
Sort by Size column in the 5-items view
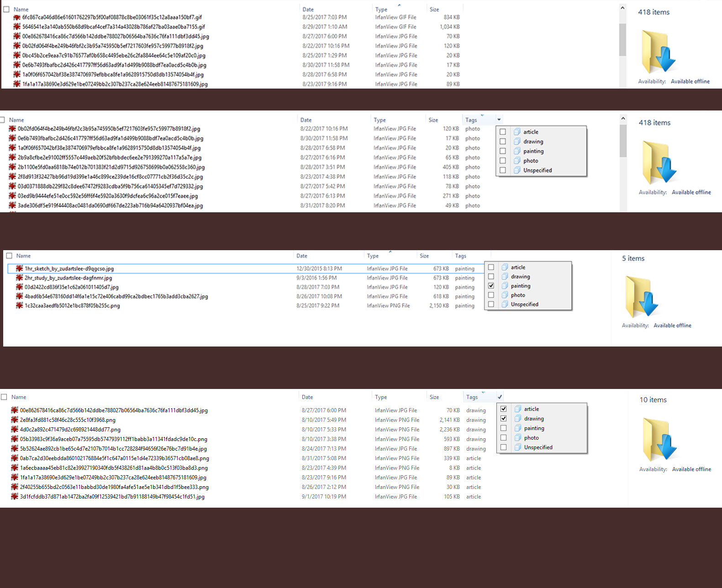[x=424, y=256]
